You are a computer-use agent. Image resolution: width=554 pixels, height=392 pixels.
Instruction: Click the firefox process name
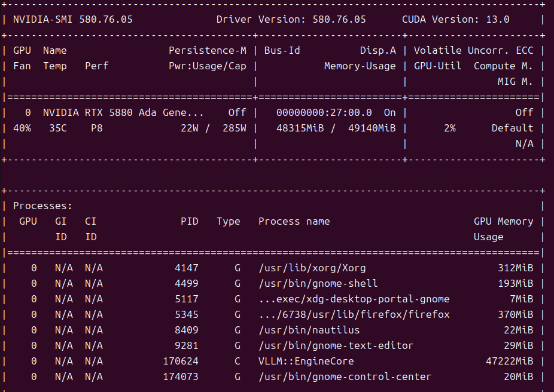(x=354, y=314)
